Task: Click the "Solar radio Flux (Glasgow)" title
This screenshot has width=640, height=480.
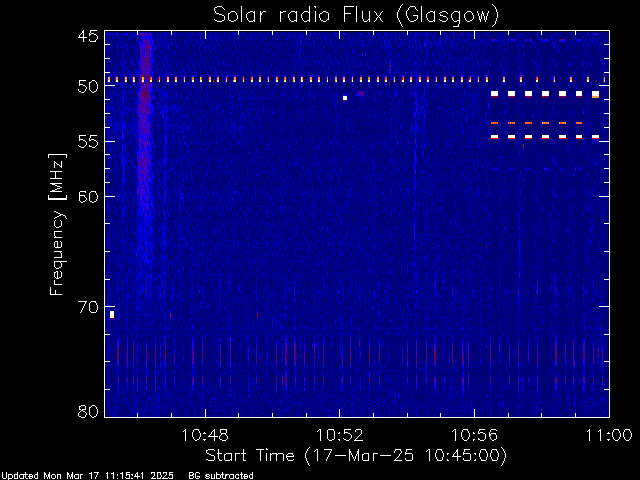Action: (x=356, y=16)
